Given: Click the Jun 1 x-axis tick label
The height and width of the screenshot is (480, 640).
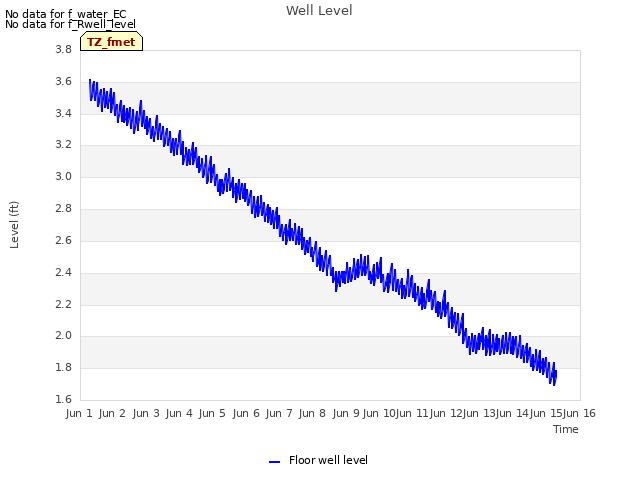Looking at the screenshot, I should tap(79, 413).
